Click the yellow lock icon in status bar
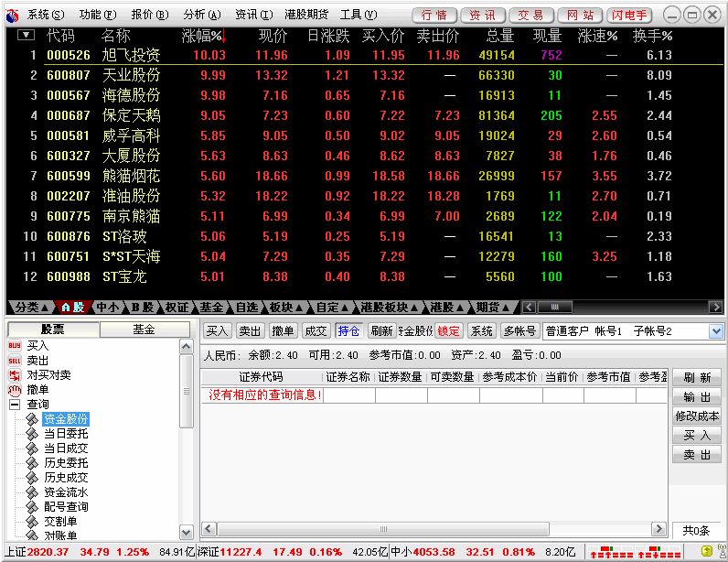 pyautogui.click(x=706, y=552)
